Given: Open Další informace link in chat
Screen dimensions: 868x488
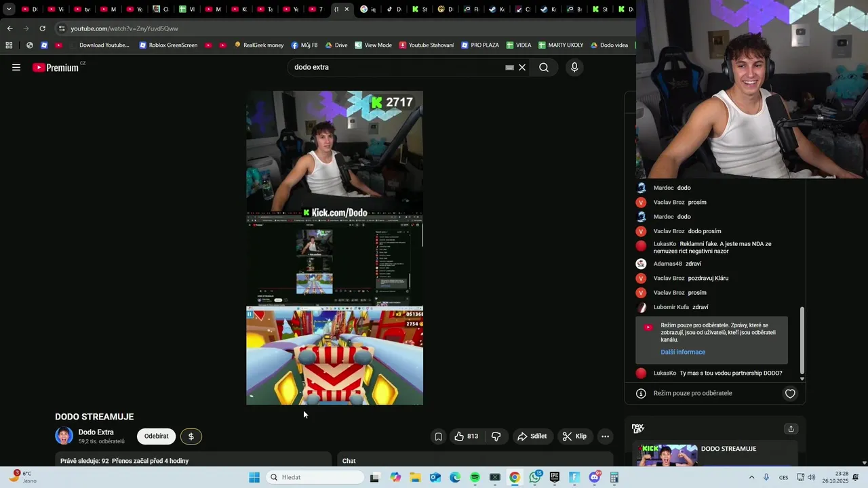Looking at the screenshot, I should tap(683, 352).
